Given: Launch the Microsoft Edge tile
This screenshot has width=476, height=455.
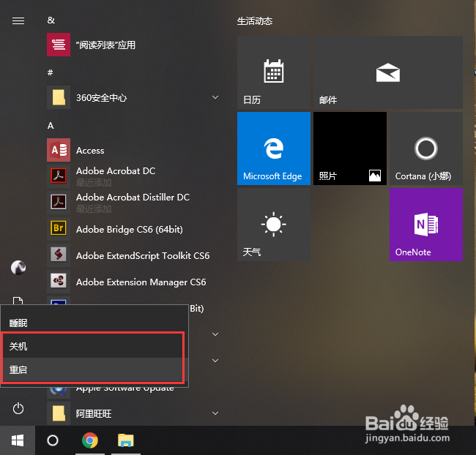Looking at the screenshot, I should point(274,148).
